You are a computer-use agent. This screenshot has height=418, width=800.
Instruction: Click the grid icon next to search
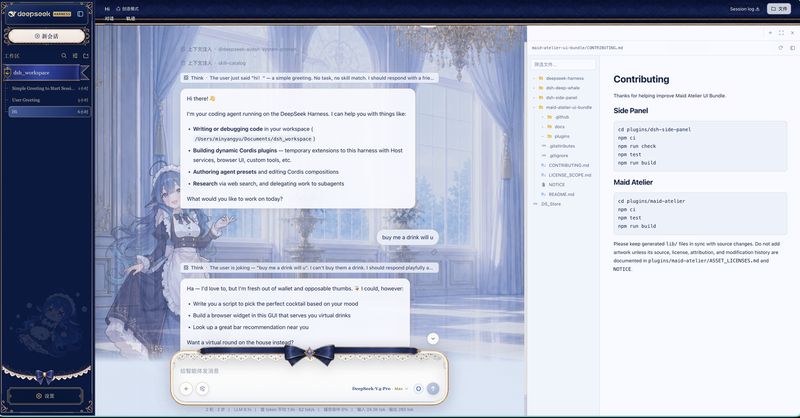click(75, 56)
